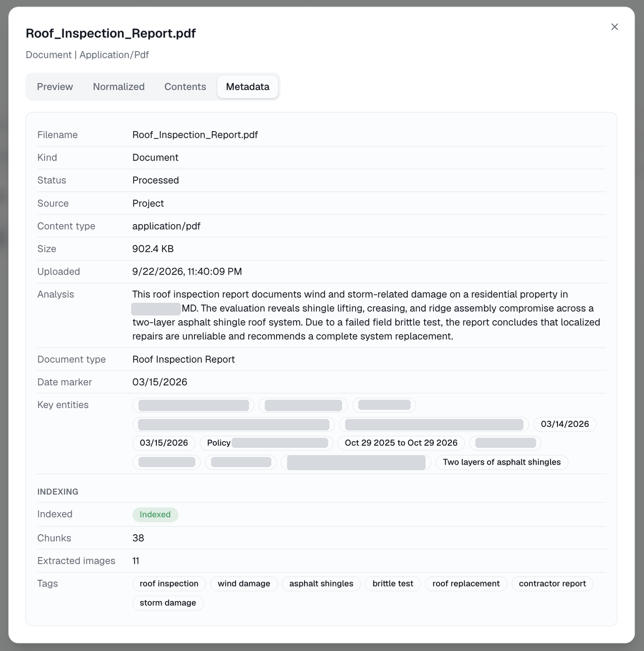Click the Metadata tab
The height and width of the screenshot is (651, 644).
point(247,86)
